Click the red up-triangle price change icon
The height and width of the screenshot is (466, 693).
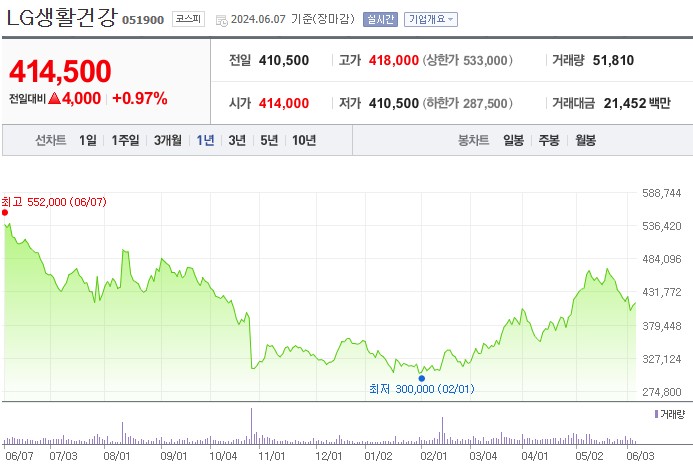coord(54,98)
